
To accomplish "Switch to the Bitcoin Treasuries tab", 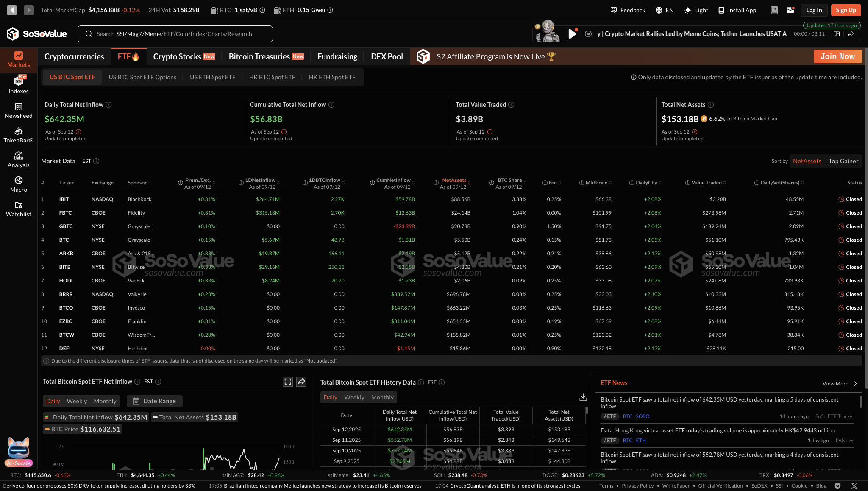I will click(x=266, y=56).
